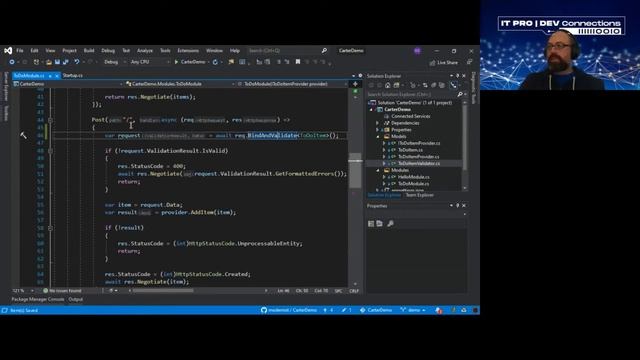Screen dimensions: 640x360
Task: Toggle the pin on ToDoModule.cs tab
Action: (x=50, y=76)
